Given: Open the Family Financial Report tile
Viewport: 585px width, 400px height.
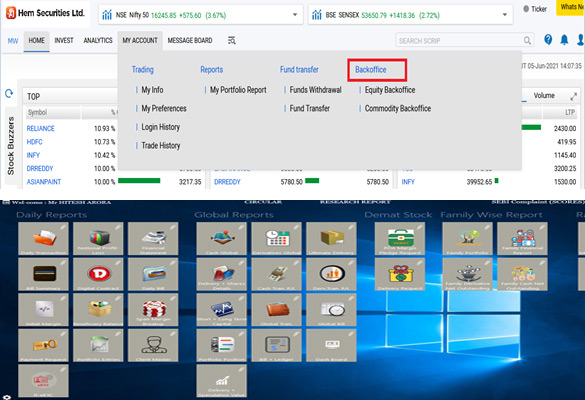Looking at the screenshot, I should point(522,238).
